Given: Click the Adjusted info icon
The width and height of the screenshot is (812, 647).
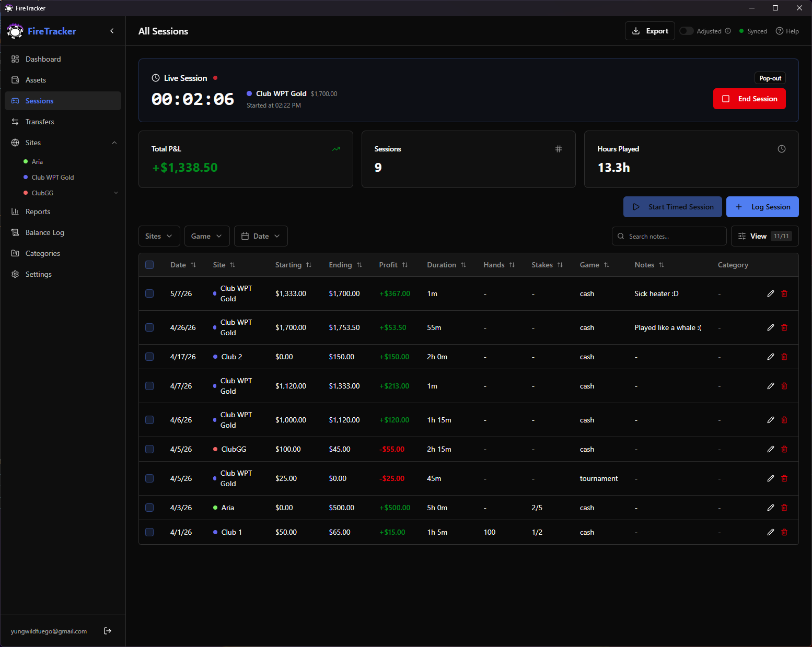Looking at the screenshot, I should (x=728, y=31).
